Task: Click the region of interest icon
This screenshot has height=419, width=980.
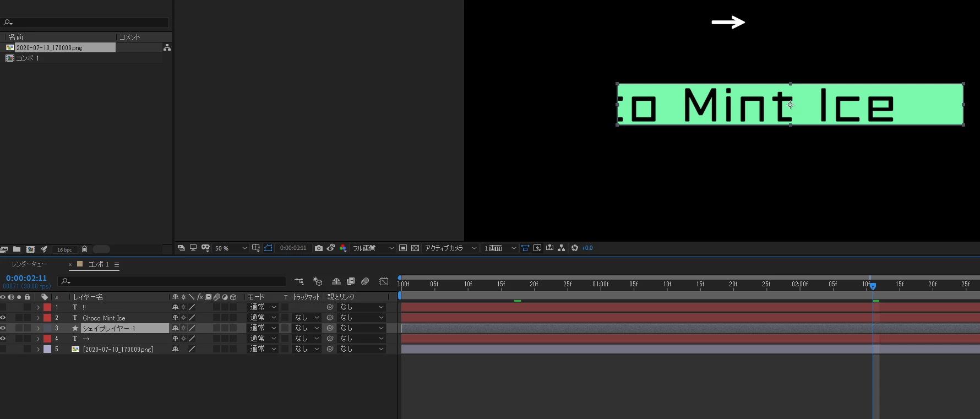Action: click(403, 248)
